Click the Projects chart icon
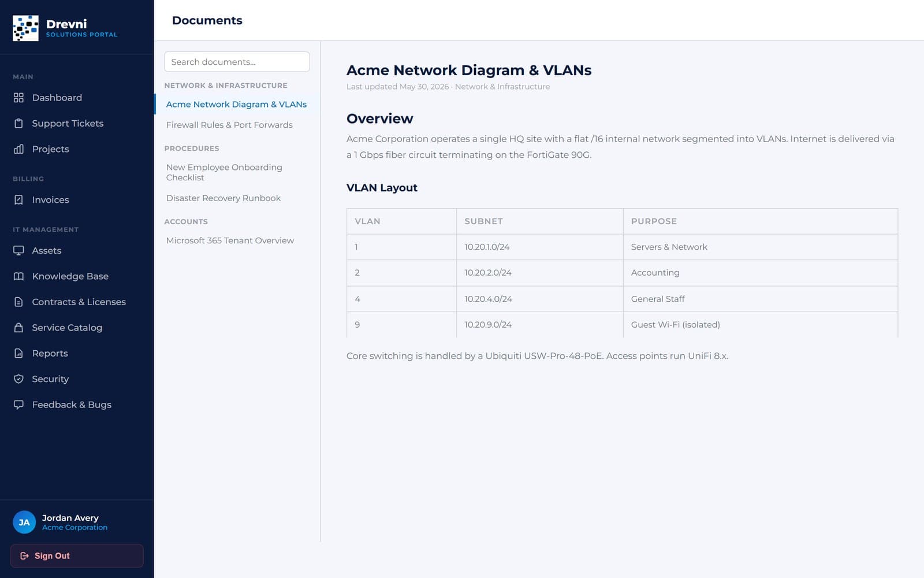The height and width of the screenshot is (578, 924). [18, 149]
